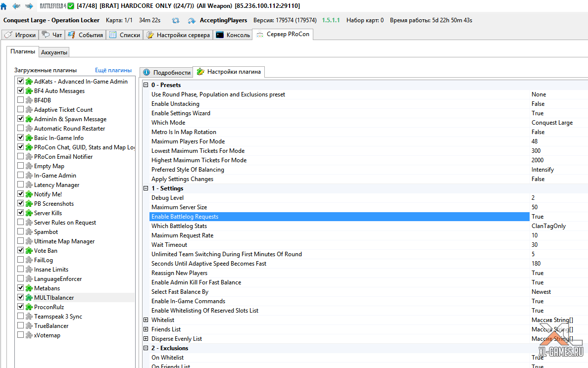This screenshot has height=368, width=588.
Task: Click the Empty Map plugin icon
Action: 29,166
